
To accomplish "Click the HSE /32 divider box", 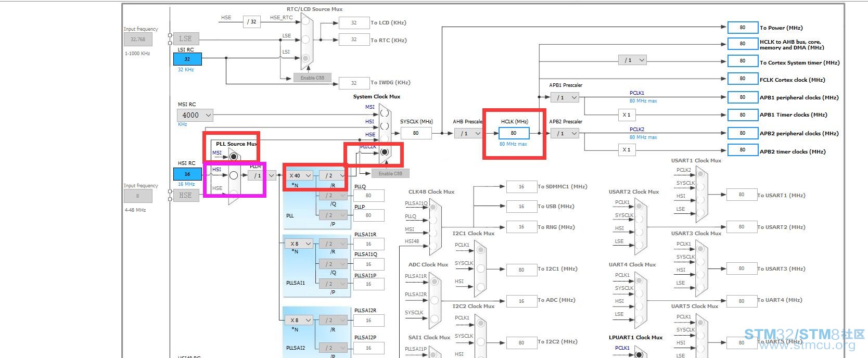I will [x=252, y=22].
